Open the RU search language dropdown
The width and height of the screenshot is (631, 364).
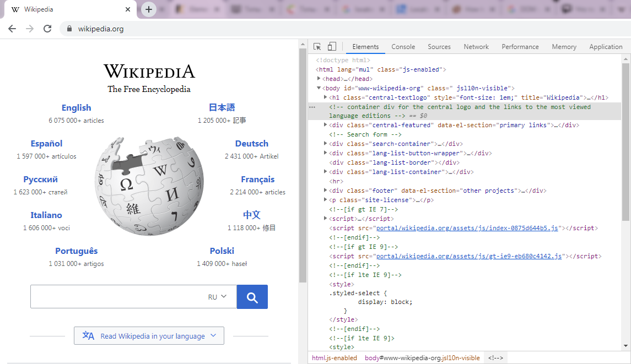[x=217, y=297]
